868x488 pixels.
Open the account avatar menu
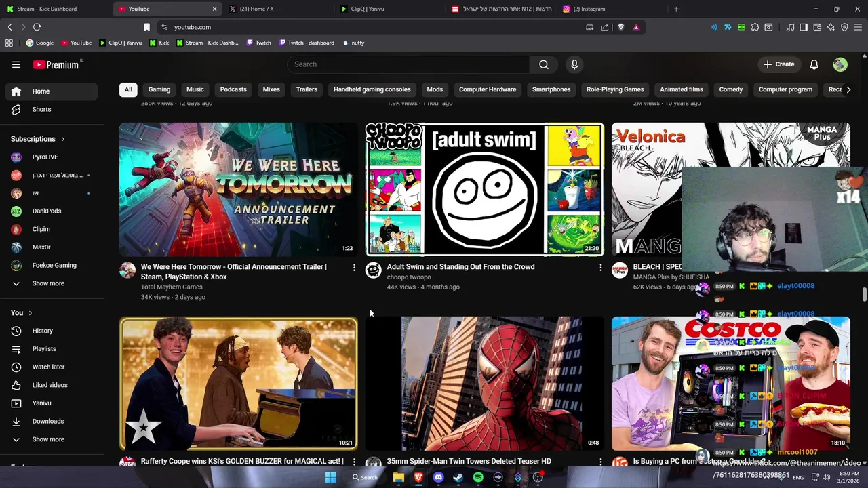point(840,64)
